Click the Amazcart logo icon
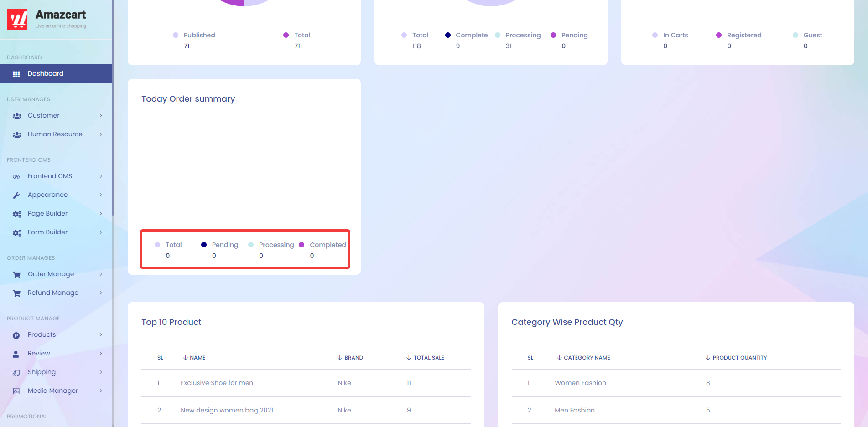Image resolution: width=868 pixels, height=427 pixels. 17,19
